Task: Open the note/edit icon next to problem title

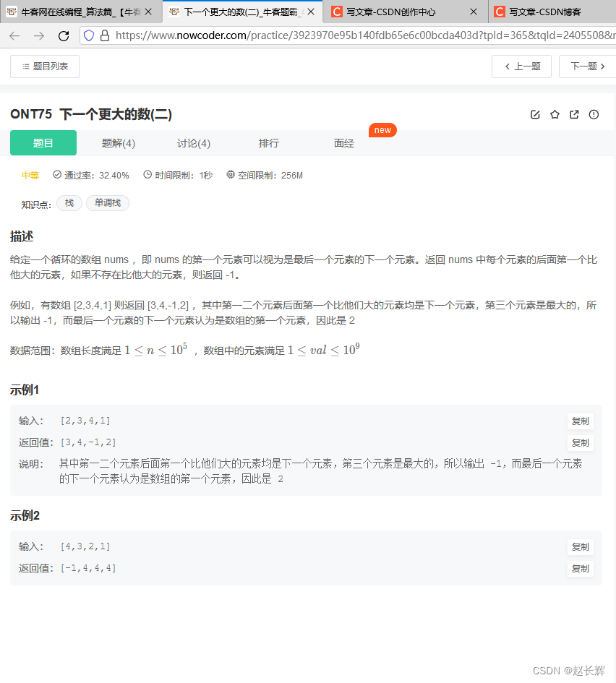Action: coord(535,114)
